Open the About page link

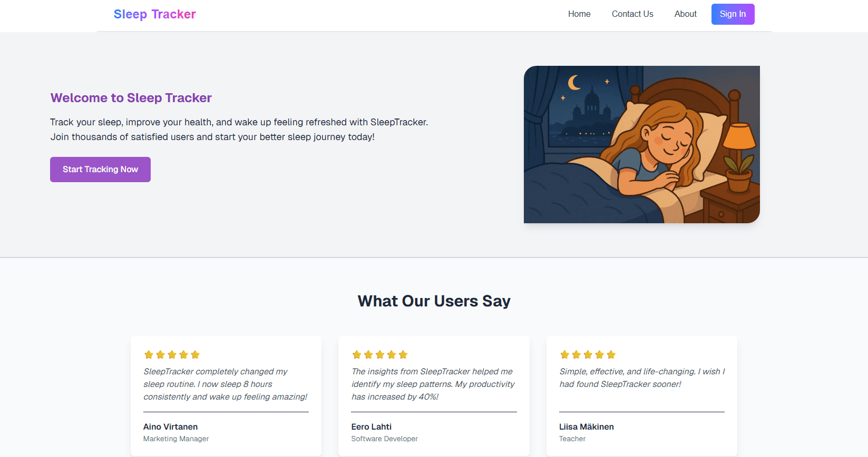pyautogui.click(x=685, y=14)
